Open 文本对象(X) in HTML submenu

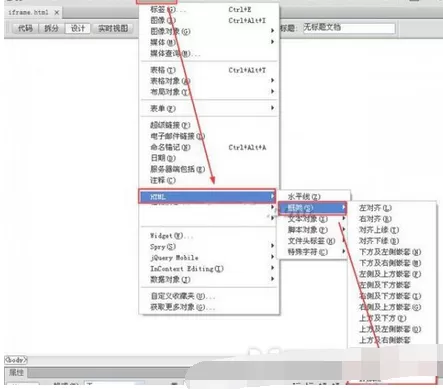coord(314,219)
